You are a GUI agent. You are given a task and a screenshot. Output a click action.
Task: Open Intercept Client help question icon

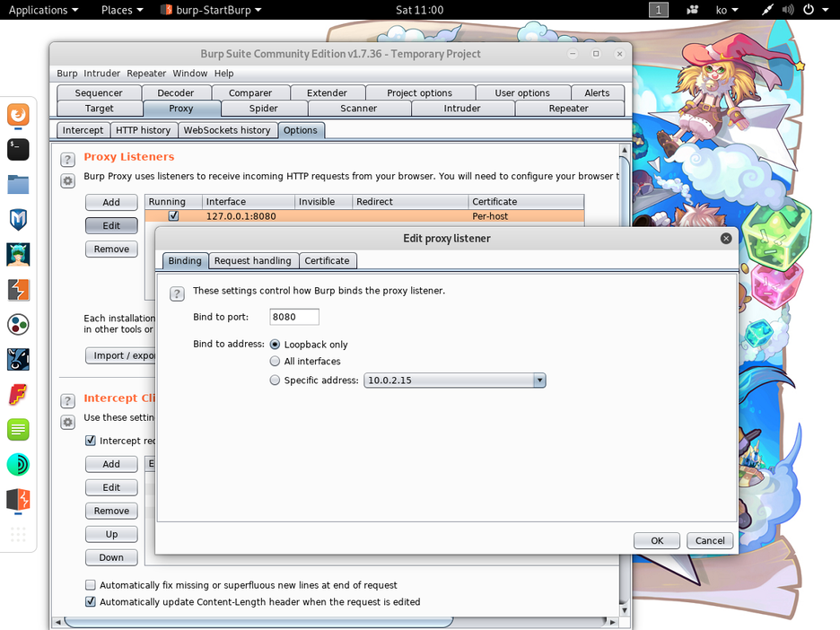pos(67,401)
